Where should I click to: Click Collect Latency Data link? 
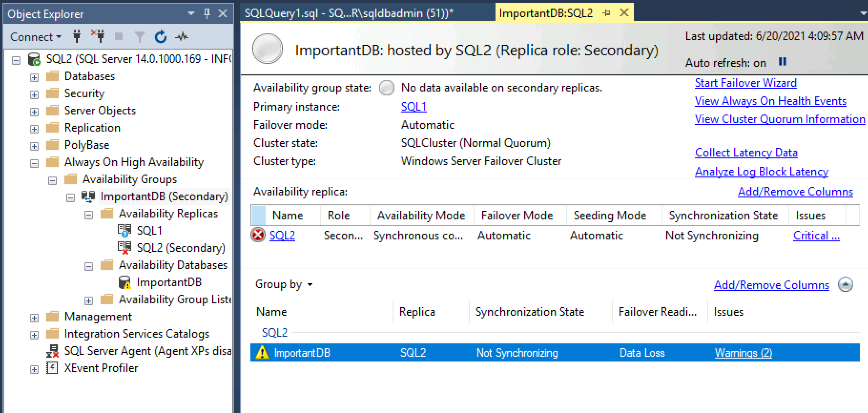pos(746,152)
